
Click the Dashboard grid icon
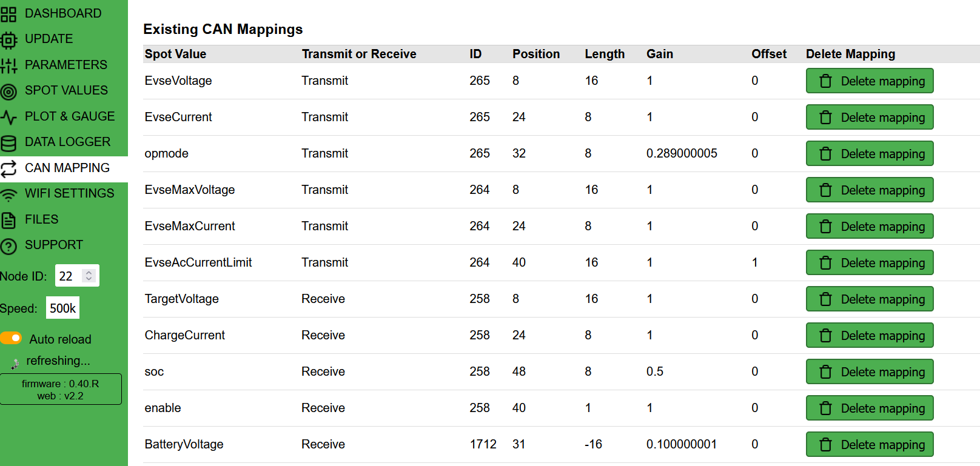(x=8, y=13)
